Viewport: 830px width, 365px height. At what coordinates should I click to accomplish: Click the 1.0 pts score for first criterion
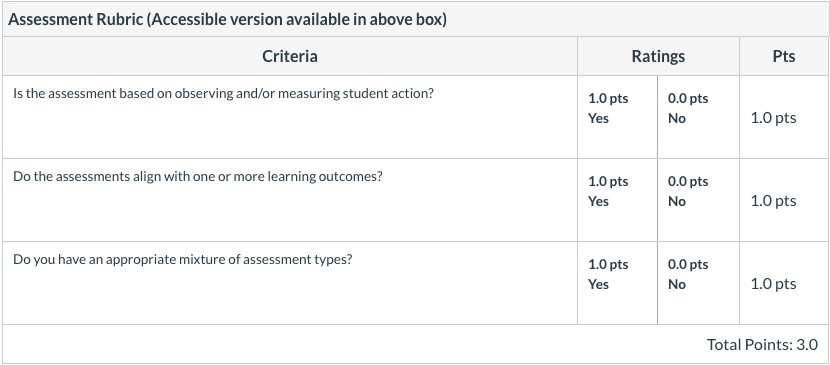tap(773, 118)
